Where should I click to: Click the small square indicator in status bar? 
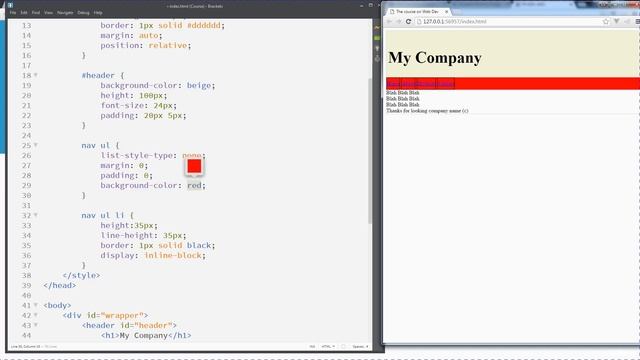pos(343,347)
